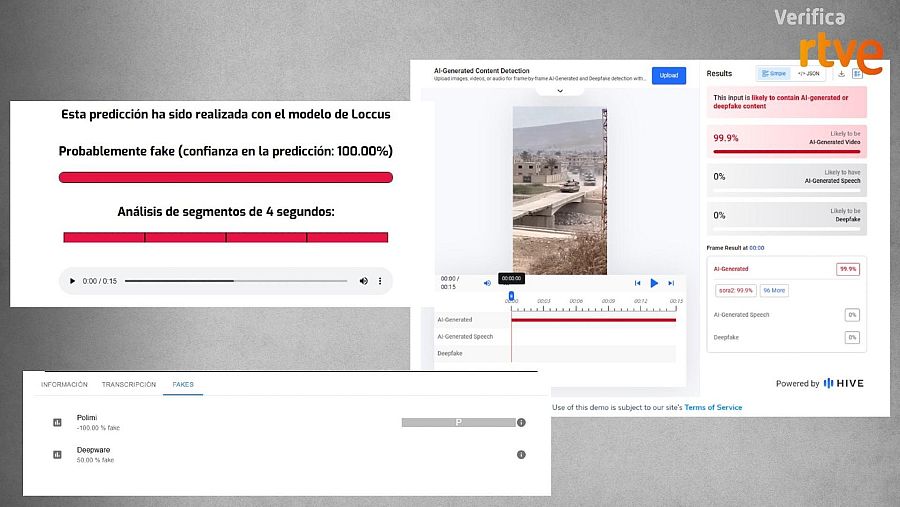Click the Polimi chart icon
Viewport: 900px width, 507px height.
click(57, 423)
